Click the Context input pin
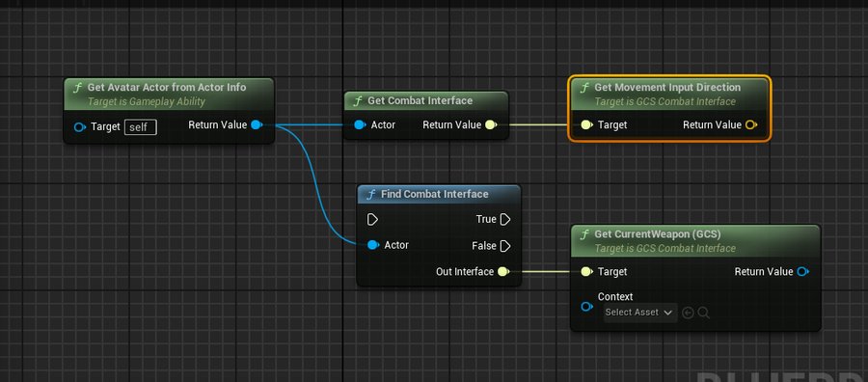The width and height of the screenshot is (868, 382). (586, 307)
